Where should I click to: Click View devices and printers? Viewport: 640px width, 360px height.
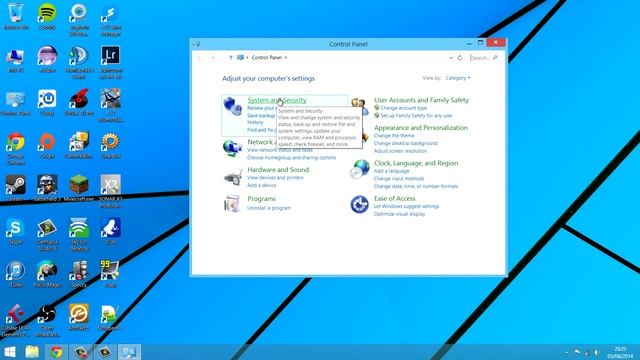pyautogui.click(x=275, y=178)
